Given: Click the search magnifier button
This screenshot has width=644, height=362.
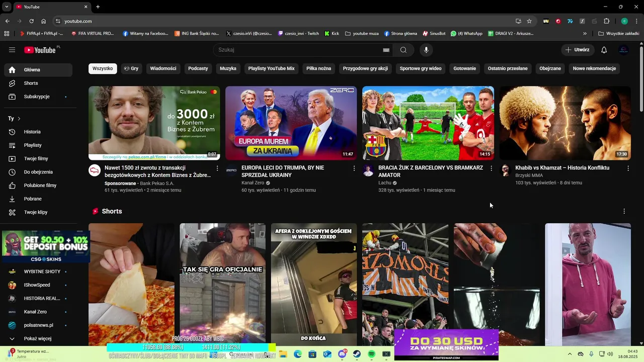Looking at the screenshot, I should (x=404, y=50).
